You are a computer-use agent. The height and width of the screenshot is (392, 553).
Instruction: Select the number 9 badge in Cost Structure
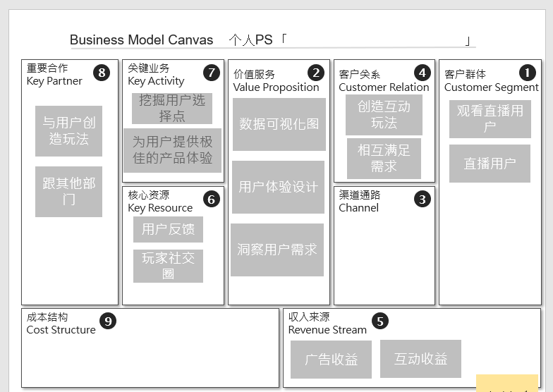tap(107, 321)
